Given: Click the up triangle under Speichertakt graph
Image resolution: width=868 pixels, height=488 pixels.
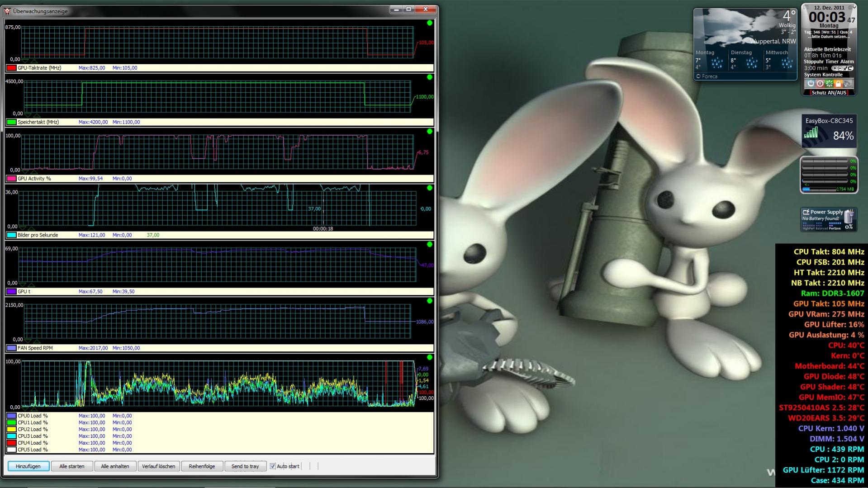Looking at the screenshot, I should (37, 115).
